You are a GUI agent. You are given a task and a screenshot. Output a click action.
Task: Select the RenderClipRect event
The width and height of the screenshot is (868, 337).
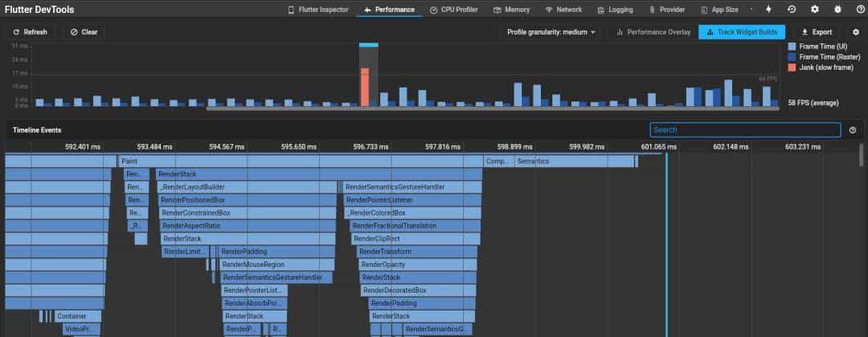[416, 239]
